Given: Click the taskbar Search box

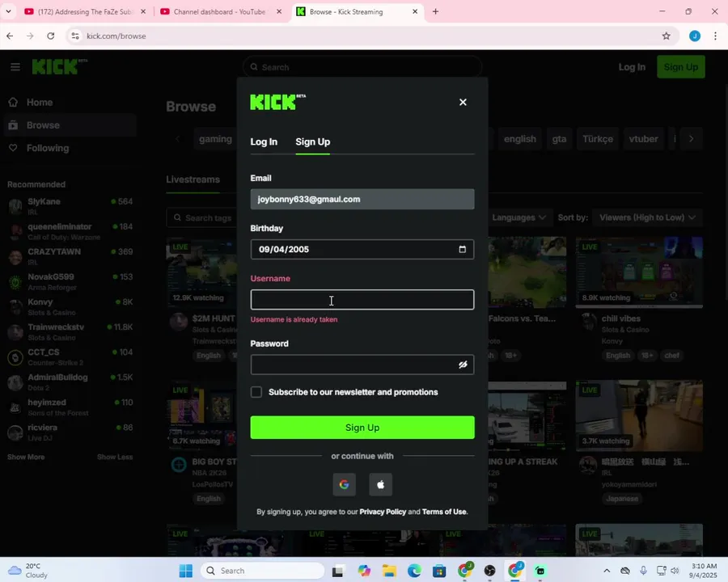Looking at the screenshot, I should click(x=262, y=571).
